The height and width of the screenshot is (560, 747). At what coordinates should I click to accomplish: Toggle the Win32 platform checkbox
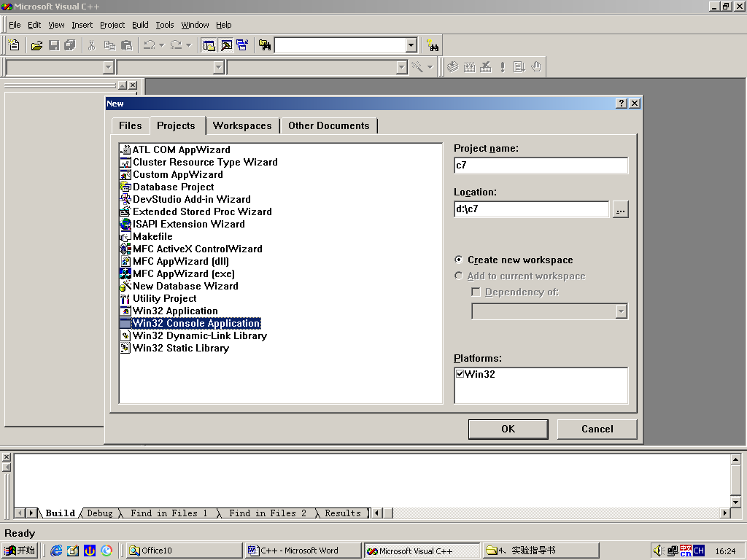[x=460, y=374]
